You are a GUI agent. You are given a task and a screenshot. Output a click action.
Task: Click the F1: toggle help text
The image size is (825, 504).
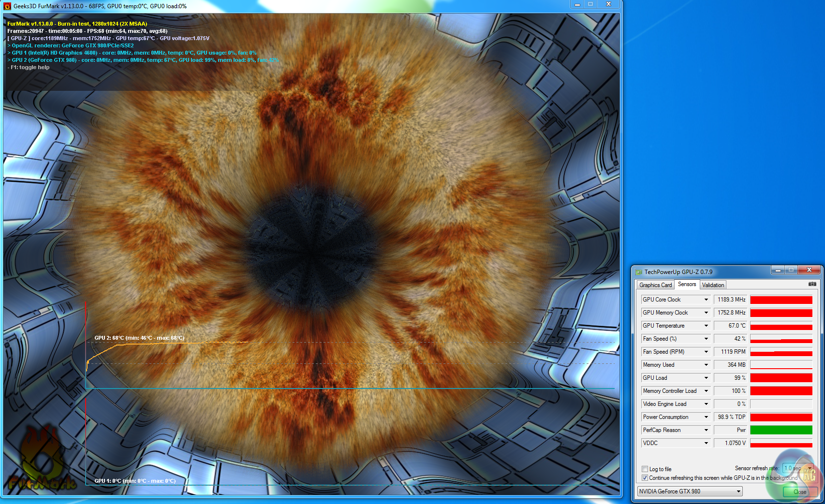coord(29,67)
